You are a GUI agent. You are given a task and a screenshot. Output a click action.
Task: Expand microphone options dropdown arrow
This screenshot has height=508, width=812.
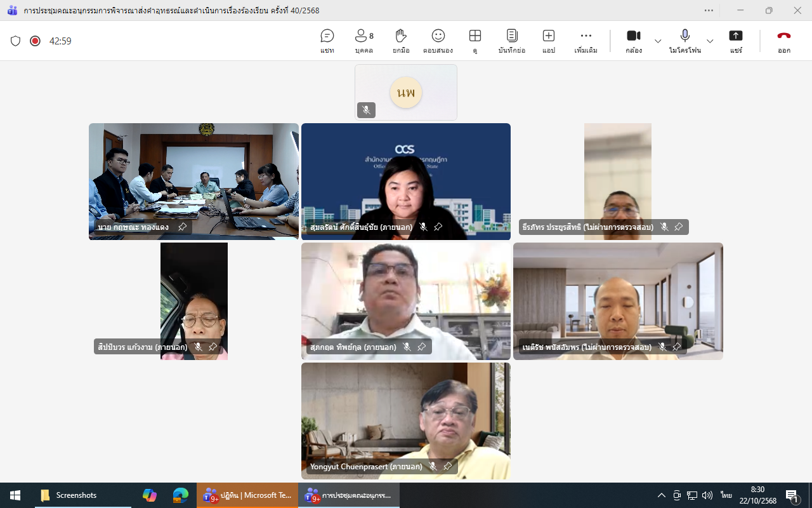pos(710,41)
